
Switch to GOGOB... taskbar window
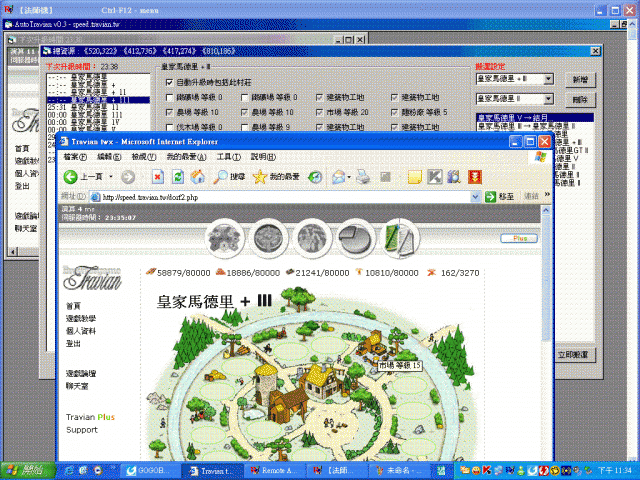[149, 471]
